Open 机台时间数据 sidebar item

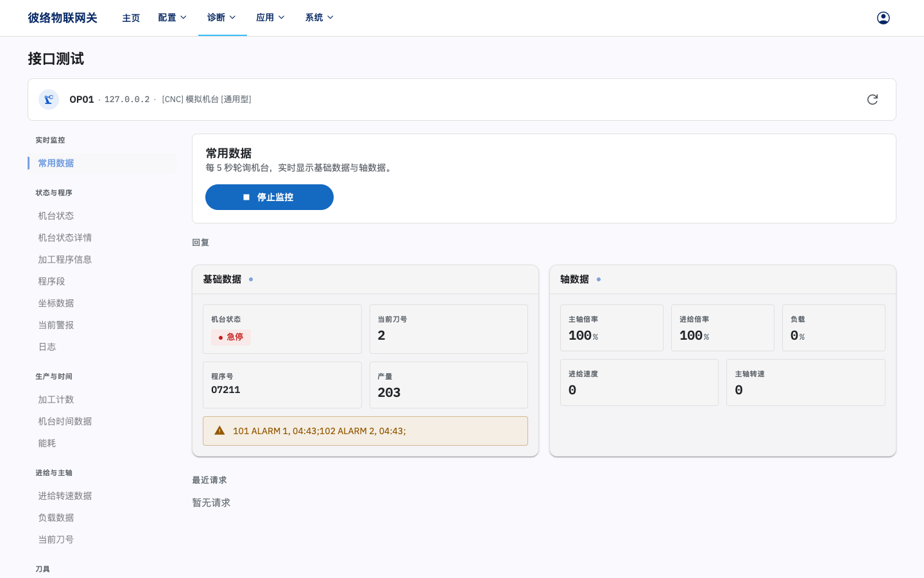click(x=102, y=421)
